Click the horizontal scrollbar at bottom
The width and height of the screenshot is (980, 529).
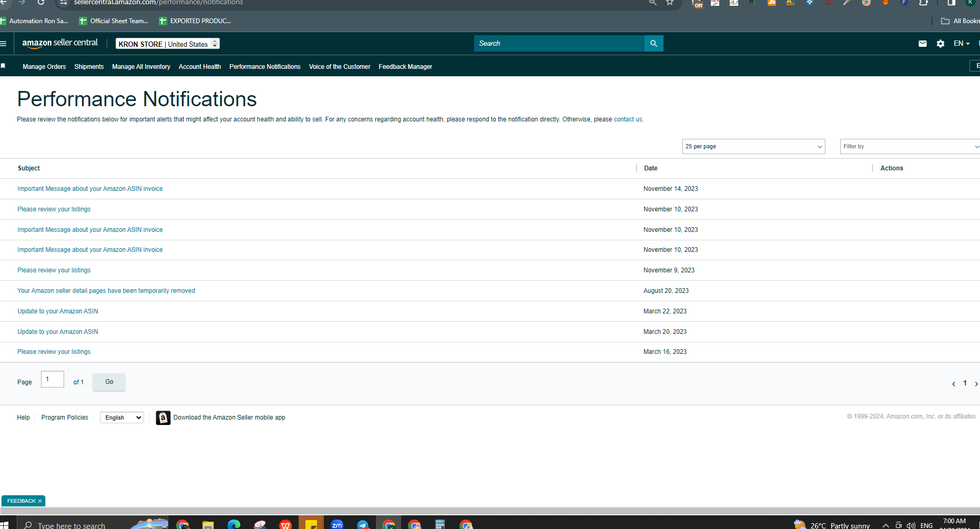click(x=490, y=511)
